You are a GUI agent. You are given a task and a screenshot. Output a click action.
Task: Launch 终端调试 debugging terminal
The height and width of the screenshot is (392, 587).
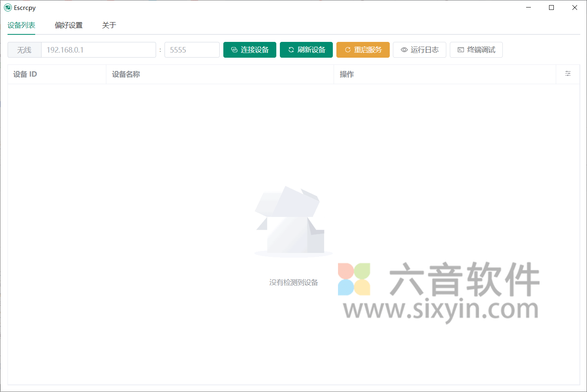coord(476,50)
